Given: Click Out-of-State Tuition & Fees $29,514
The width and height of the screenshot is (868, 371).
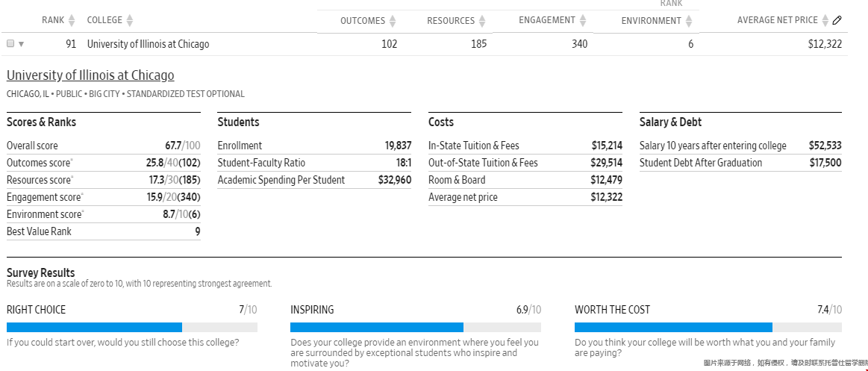Looking at the screenshot, I should [x=606, y=163].
